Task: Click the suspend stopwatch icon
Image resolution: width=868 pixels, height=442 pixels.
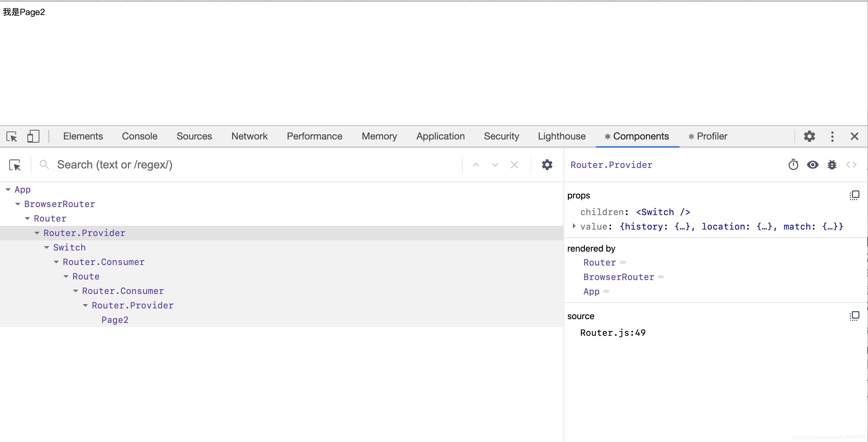Action: tap(793, 165)
